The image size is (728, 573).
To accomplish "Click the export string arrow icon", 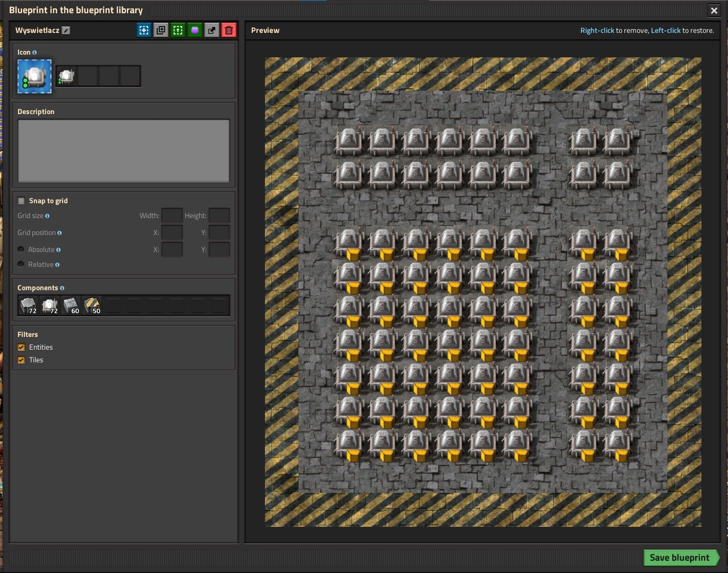I will [212, 30].
